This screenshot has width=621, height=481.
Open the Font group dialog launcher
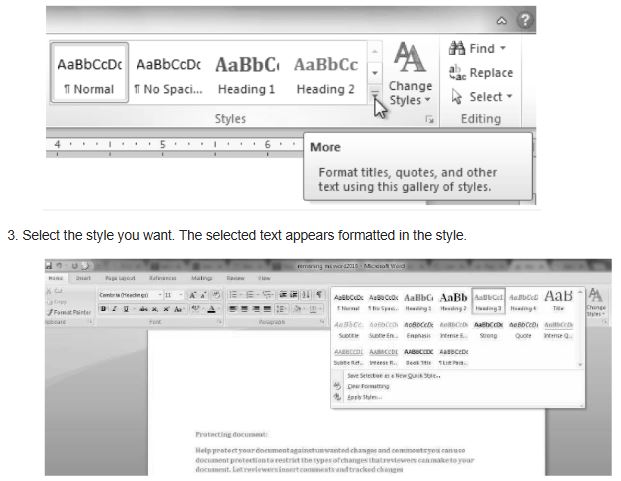pyautogui.click(x=219, y=322)
